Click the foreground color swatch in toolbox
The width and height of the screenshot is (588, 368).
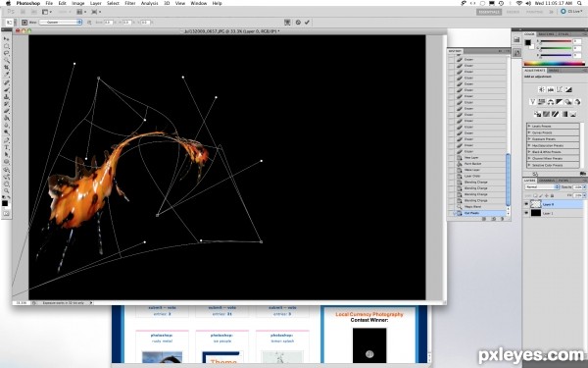(5, 203)
